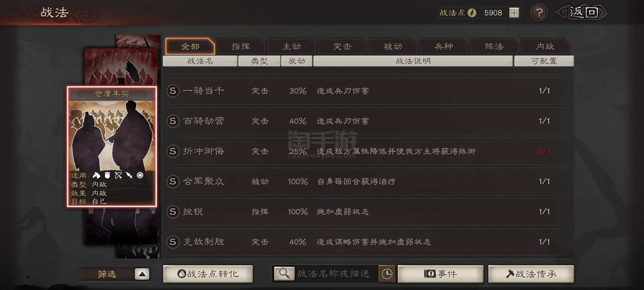The height and width of the screenshot is (290, 644).
Task: Click the S grade badge of 一骑当千
Action: click(x=173, y=91)
